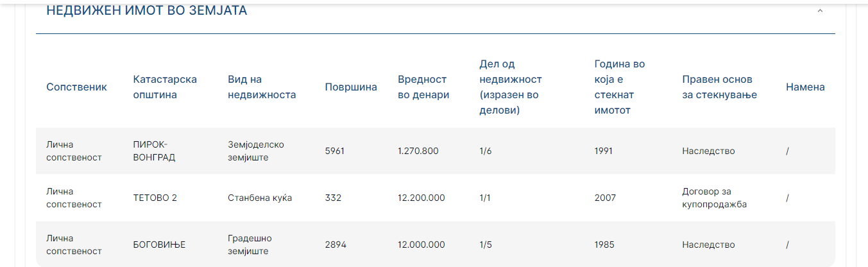Select the 1/6 share cell

point(485,151)
